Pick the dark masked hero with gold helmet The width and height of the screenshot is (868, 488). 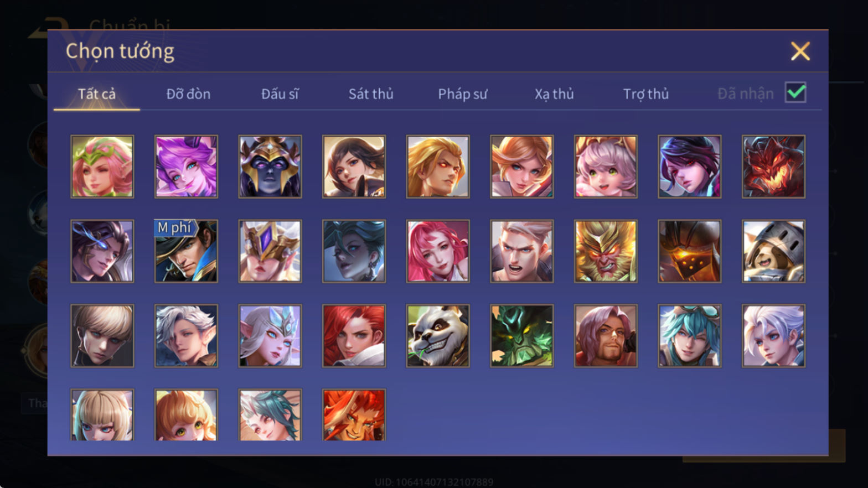[270, 167]
